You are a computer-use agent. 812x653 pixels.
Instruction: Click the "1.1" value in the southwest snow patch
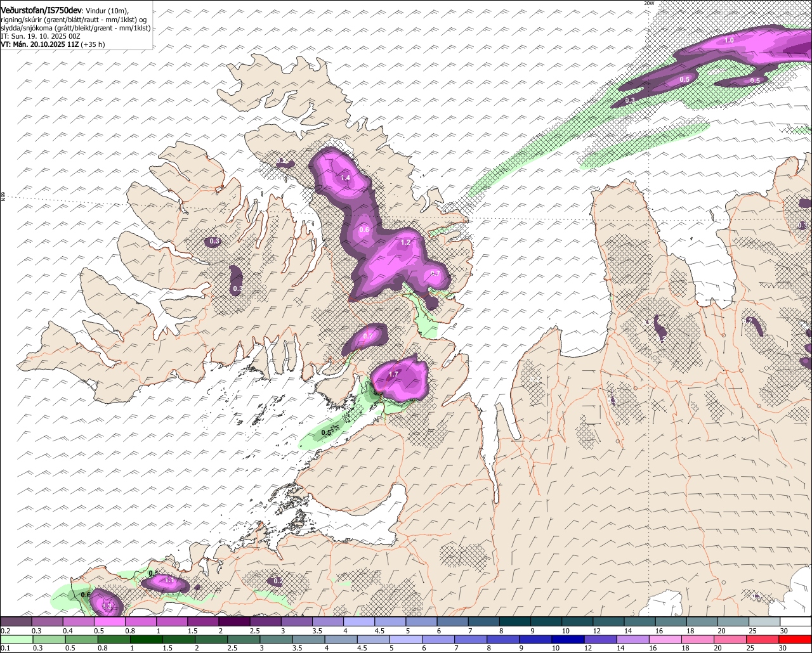click(x=169, y=580)
